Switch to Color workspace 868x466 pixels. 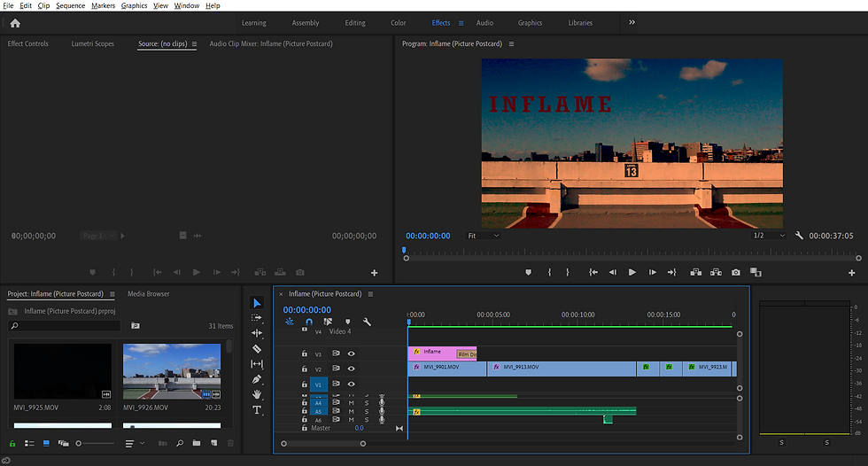[x=398, y=23]
